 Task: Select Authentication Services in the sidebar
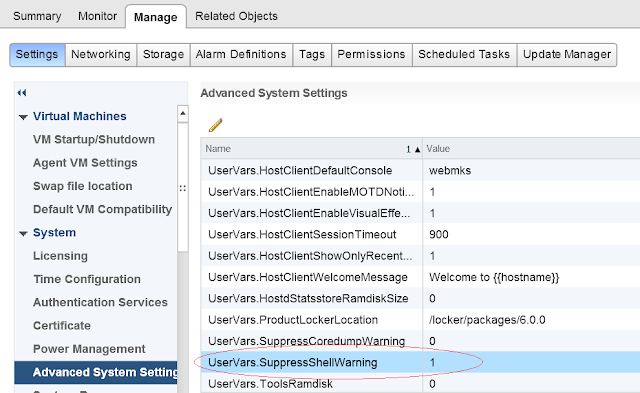click(100, 302)
